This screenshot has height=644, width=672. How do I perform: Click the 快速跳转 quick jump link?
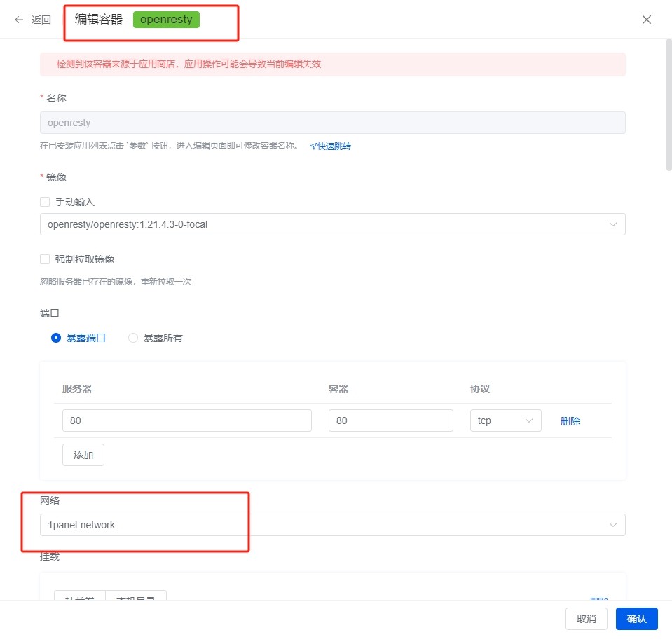point(330,146)
